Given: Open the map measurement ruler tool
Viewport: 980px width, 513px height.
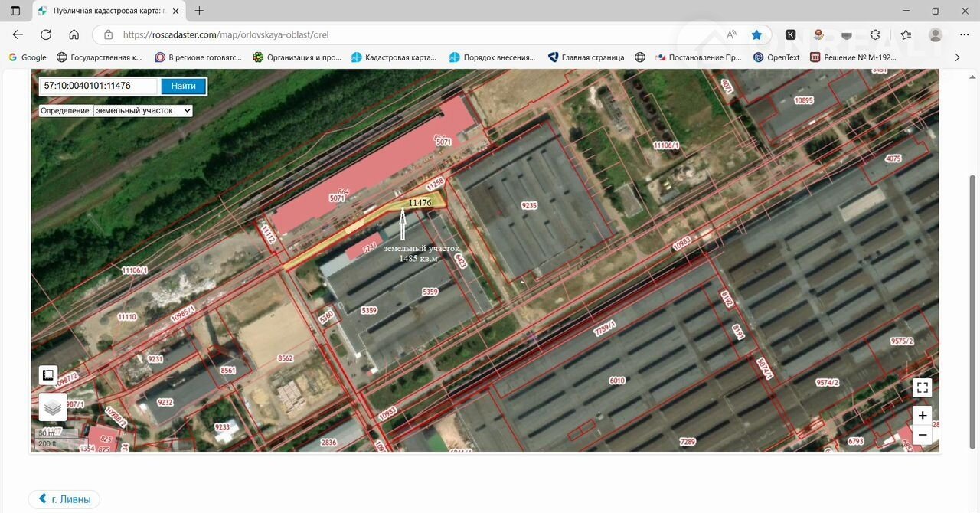Looking at the screenshot, I should (48, 375).
